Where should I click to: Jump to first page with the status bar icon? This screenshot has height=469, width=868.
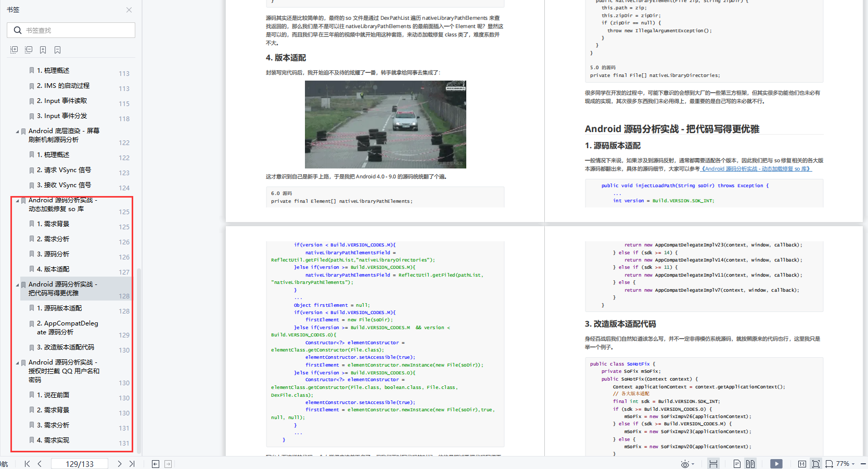tap(27, 464)
